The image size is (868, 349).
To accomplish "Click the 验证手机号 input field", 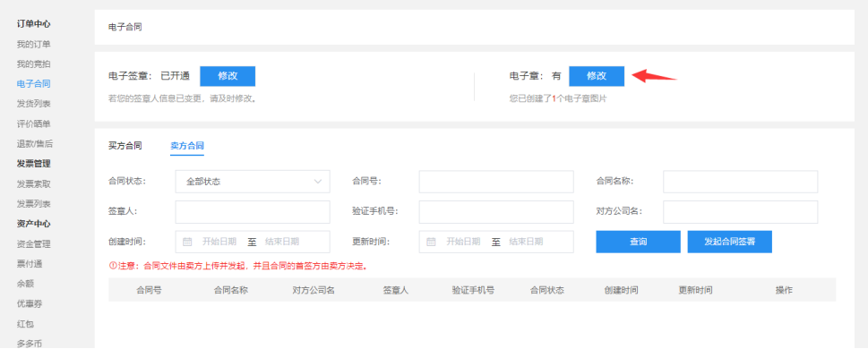I will 496,212.
